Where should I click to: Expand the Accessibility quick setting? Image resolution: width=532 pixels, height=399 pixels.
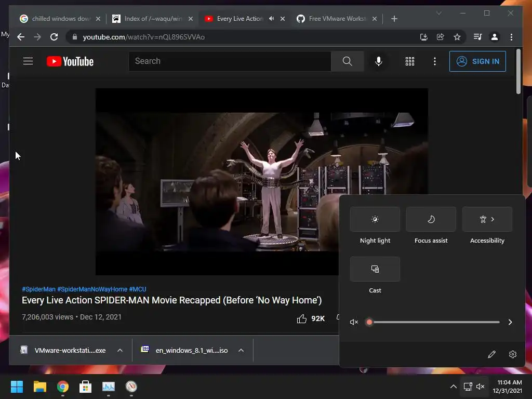pyautogui.click(x=487, y=219)
